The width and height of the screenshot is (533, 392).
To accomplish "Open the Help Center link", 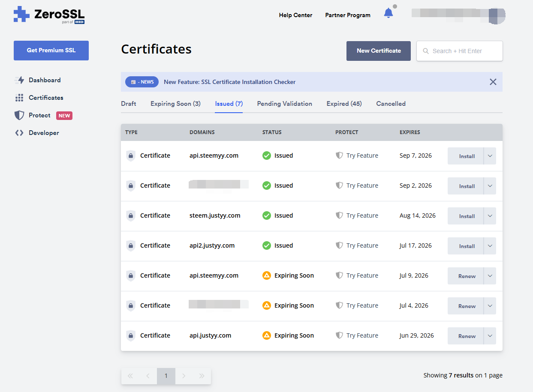I will (x=295, y=15).
